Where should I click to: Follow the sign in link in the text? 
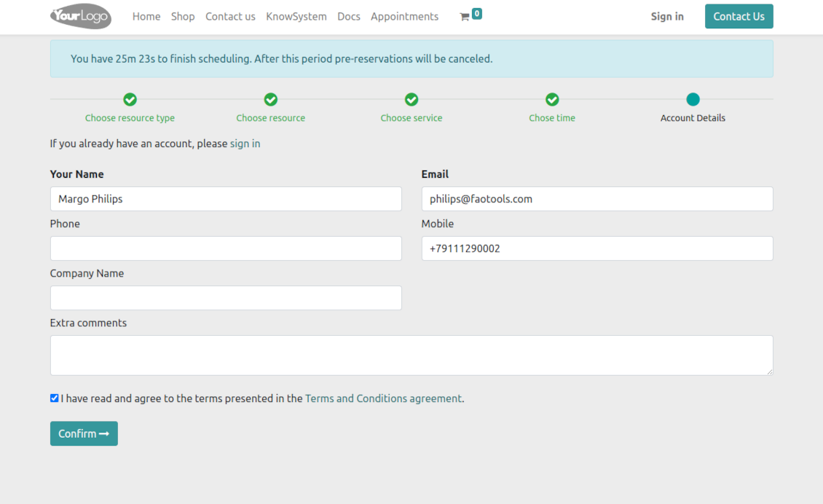coord(245,143)
